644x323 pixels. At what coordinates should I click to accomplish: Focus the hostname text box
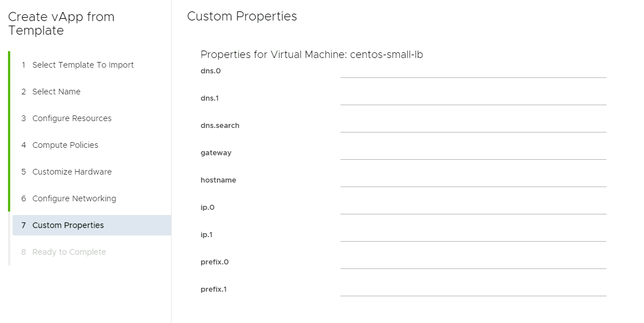pos(473,180)
